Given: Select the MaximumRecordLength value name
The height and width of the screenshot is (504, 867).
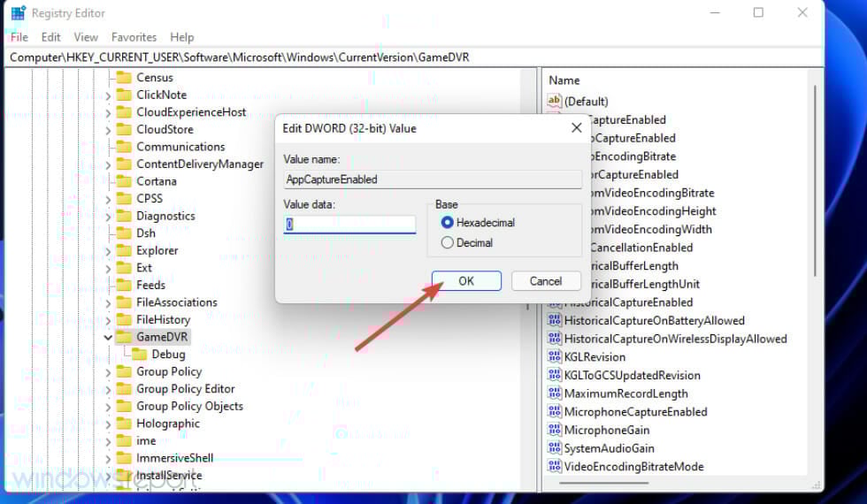Looking at the screenshot, I should [x=626, y=393].
